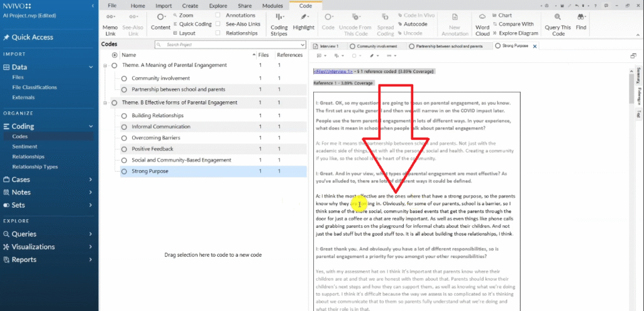Open the Explore ribbon tab

(218, 5)
